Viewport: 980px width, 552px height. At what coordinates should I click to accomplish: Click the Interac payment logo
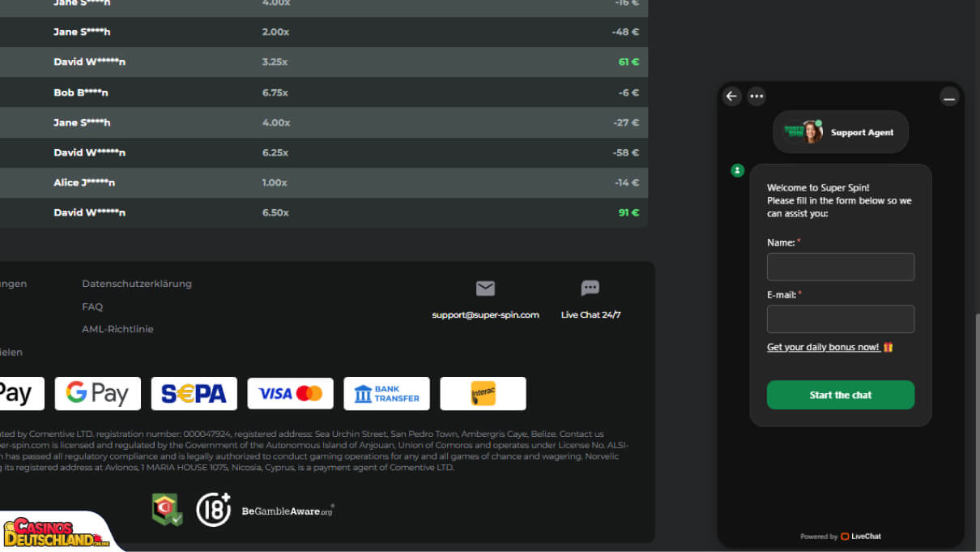[x=483, y=394]
